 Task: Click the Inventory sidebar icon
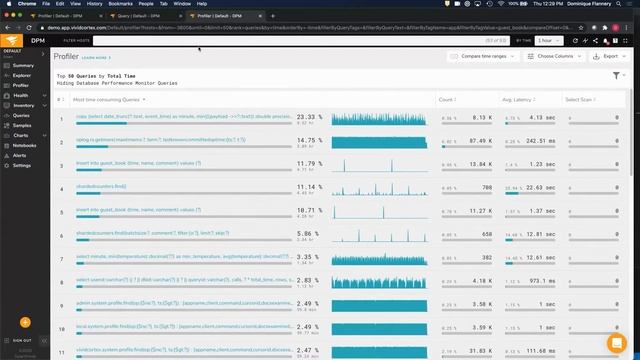[7, 105]
